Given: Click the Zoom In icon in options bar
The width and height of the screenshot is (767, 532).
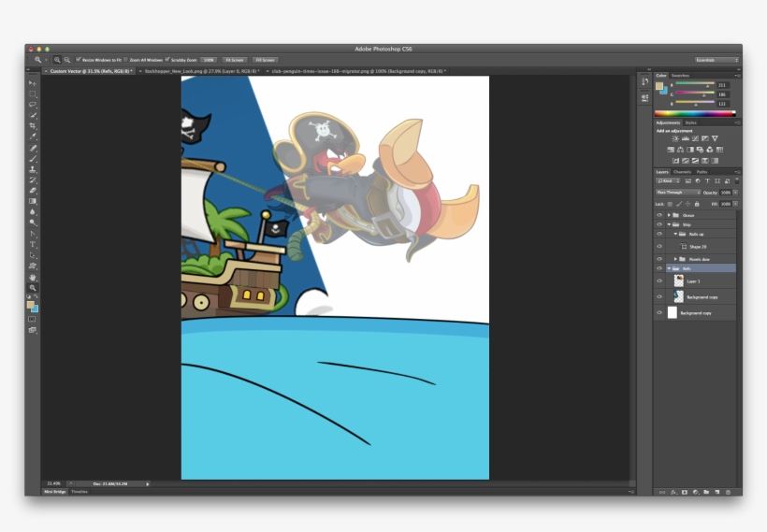Looking at the screenshot, I should (x=57, y=60).
